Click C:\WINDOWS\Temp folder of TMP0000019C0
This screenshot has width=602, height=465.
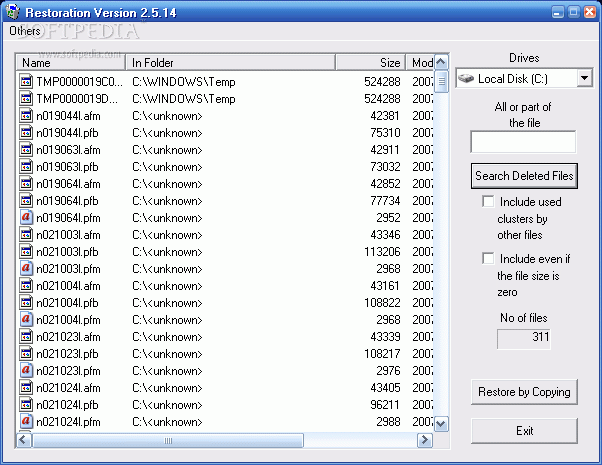coord(184,82)
